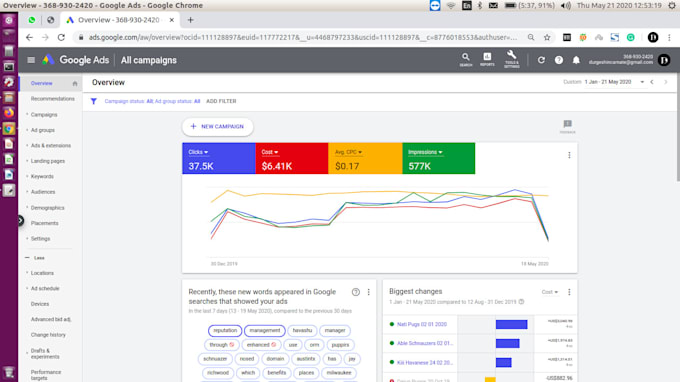Open help for new search words card
Viewport: 680px width, 382px height.
pos(356,292)
